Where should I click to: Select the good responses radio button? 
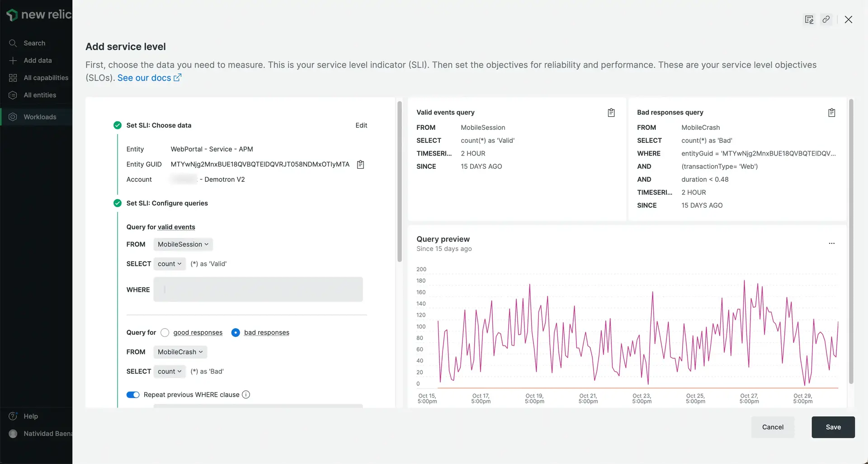click(x=165, y=333)
